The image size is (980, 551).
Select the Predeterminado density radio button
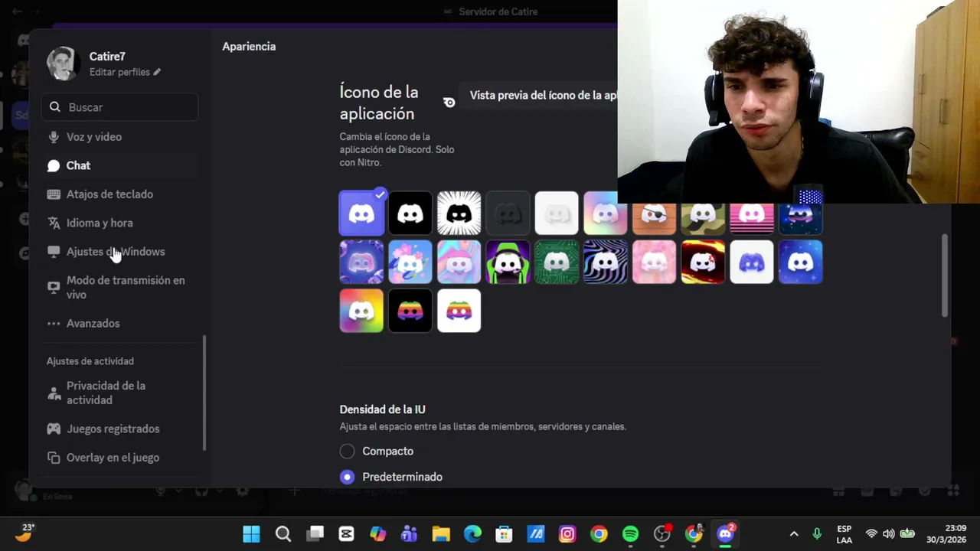tap(347, 477)
